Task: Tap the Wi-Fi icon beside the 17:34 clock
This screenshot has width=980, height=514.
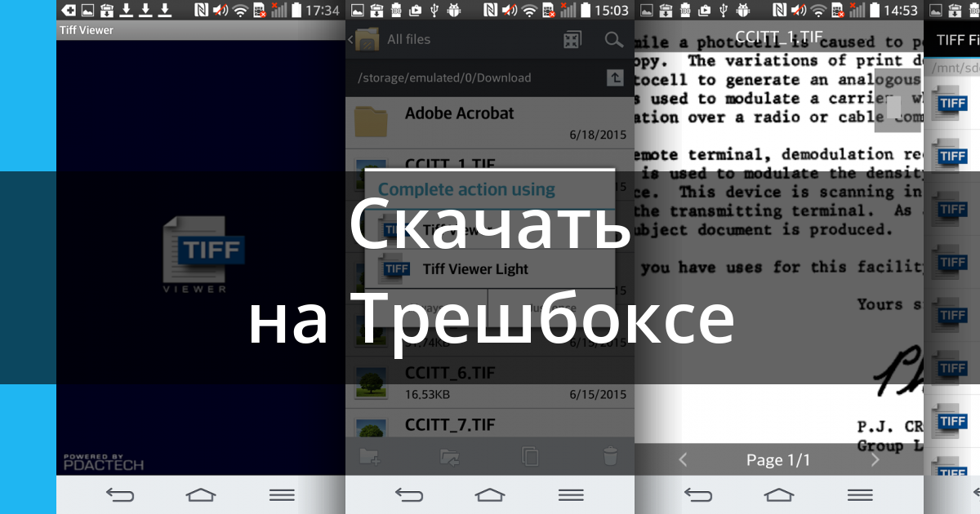Action: (x=239, y=11)
